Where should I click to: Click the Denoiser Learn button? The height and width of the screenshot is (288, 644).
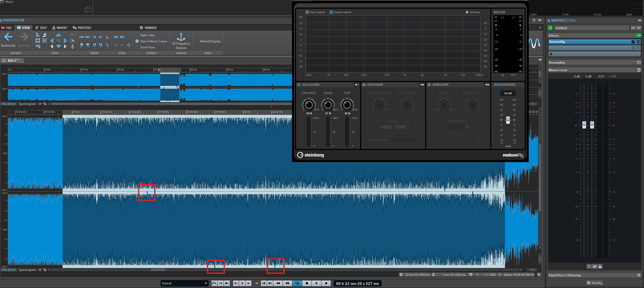(386, 127)
